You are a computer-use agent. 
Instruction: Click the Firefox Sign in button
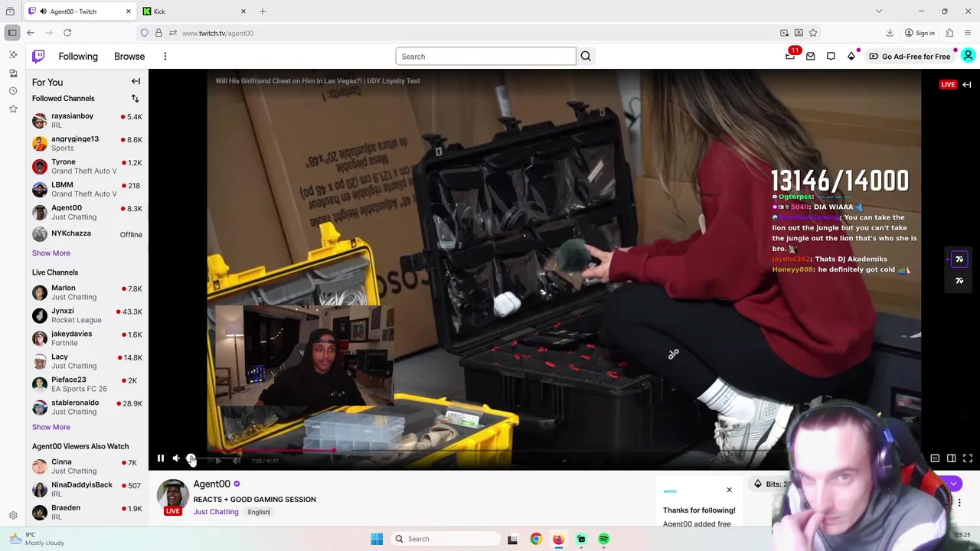coord(920,33)
